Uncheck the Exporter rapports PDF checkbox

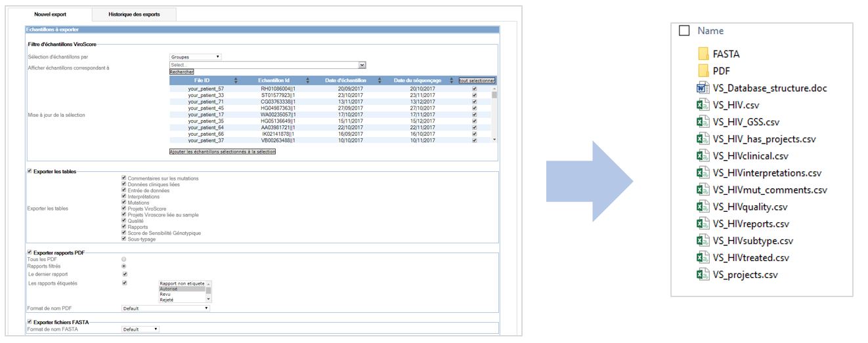(x=30, y=252)
